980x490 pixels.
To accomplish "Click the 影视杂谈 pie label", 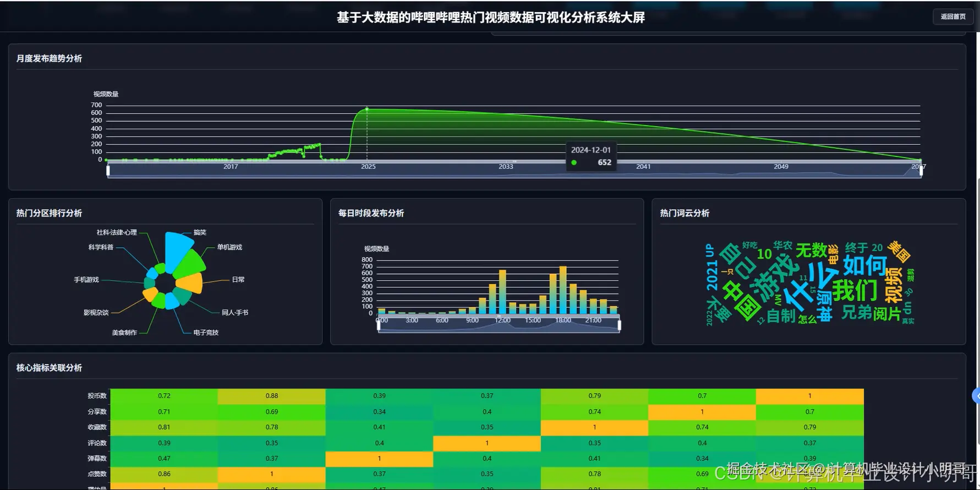I will tap(96, 312).
